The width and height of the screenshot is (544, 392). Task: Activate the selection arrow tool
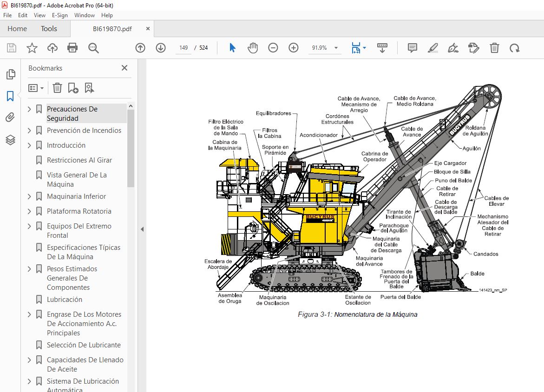point(232,48)
